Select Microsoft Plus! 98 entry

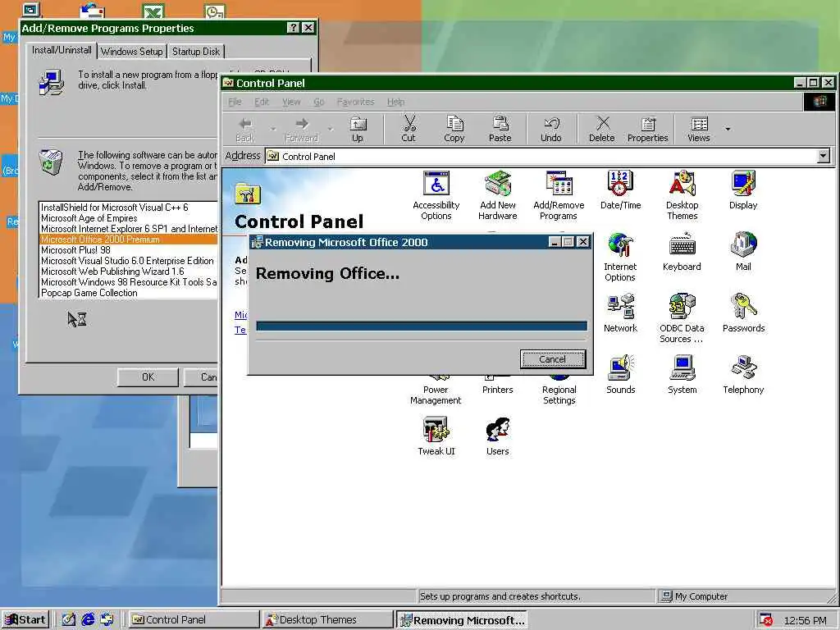coord(129,250)
